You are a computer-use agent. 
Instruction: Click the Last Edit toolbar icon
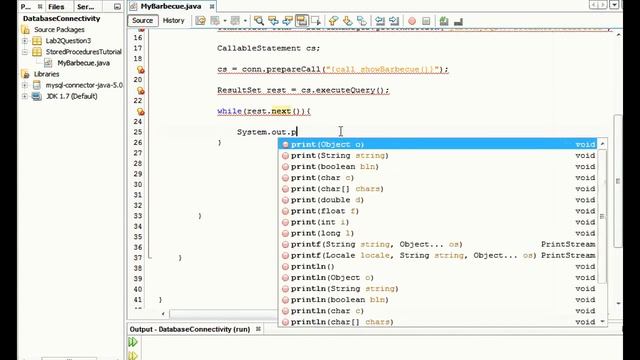click(x=200, y=21)
